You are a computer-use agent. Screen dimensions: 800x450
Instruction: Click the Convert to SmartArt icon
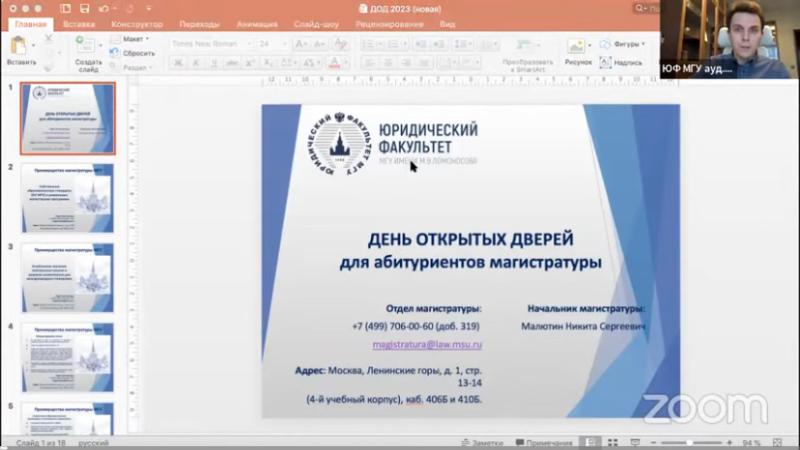[x=524, y=46]
